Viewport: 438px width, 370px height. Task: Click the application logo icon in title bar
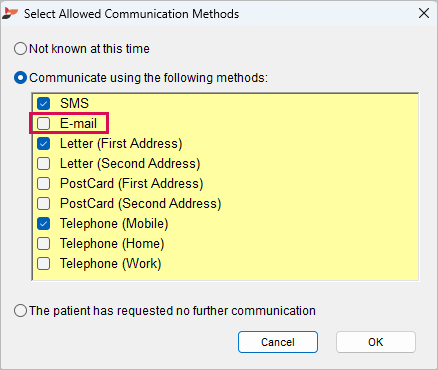[x=10, y=14]
